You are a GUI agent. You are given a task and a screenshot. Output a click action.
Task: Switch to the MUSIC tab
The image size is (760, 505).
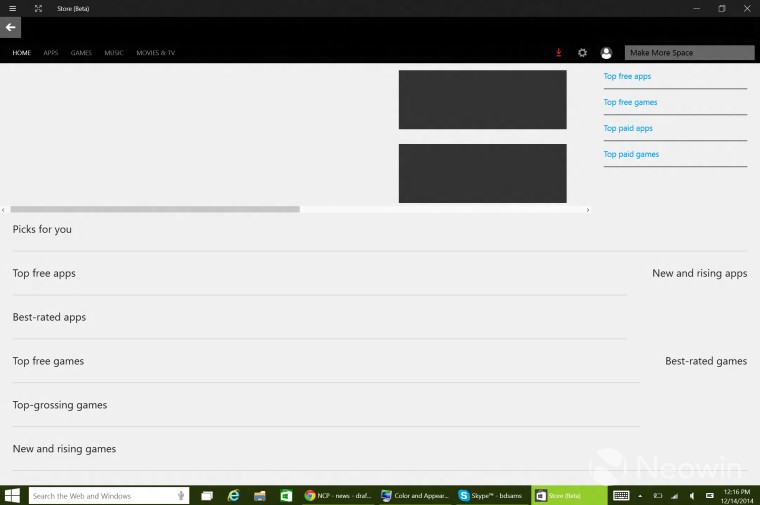[x=113, y=52]
